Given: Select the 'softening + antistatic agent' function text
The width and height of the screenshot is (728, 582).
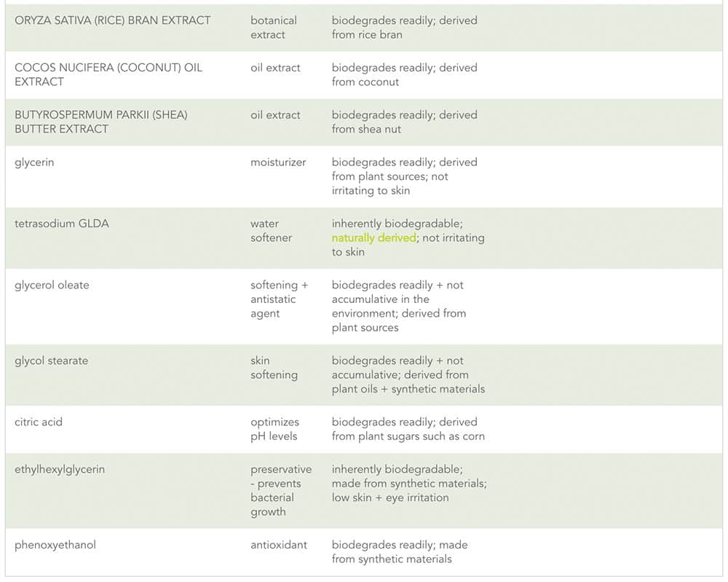Looking at the screenshot, I should click(x=279, y=299).
